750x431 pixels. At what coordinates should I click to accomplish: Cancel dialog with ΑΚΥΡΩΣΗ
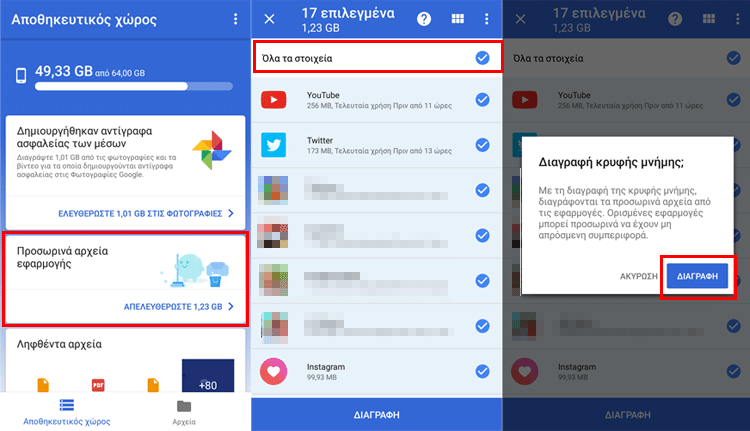[x=639, y=276]
